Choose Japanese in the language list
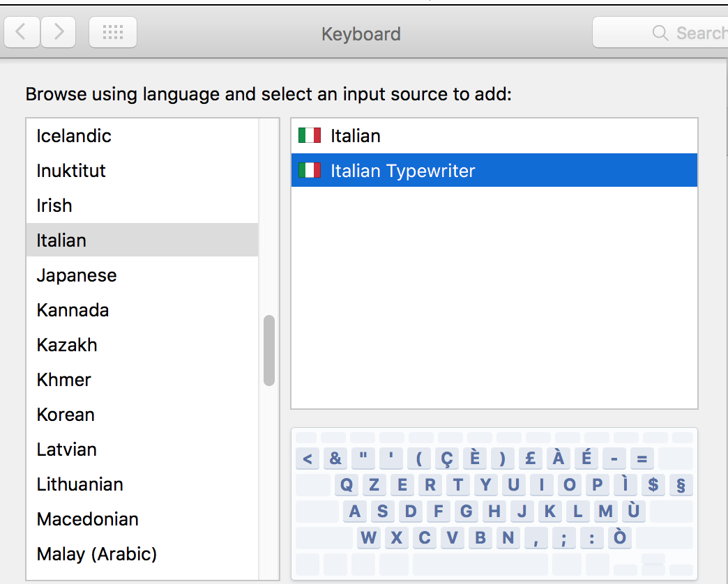This screenshot has height=584, width=728. coord(77,275)
